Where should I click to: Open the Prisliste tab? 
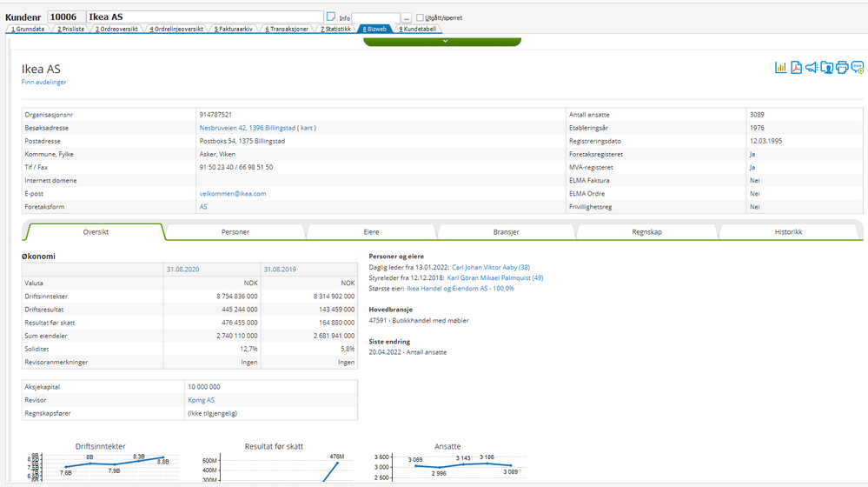71,29
